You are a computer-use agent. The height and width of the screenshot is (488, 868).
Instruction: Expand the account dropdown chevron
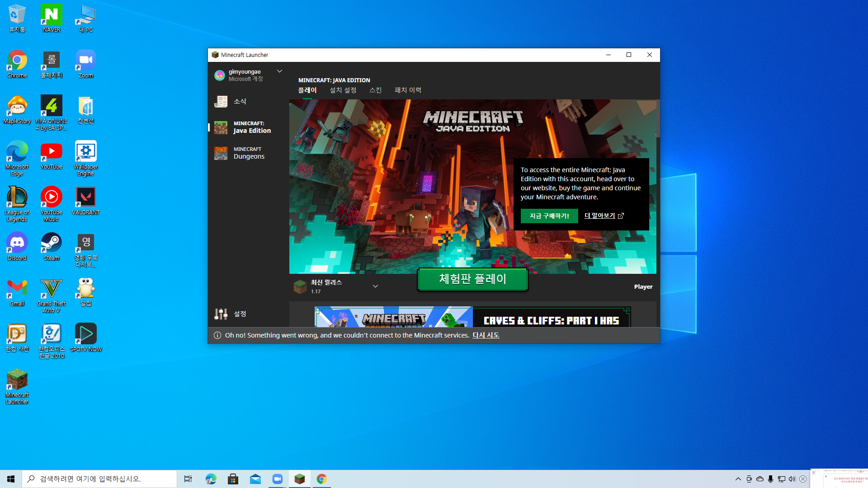pos(279,71)
